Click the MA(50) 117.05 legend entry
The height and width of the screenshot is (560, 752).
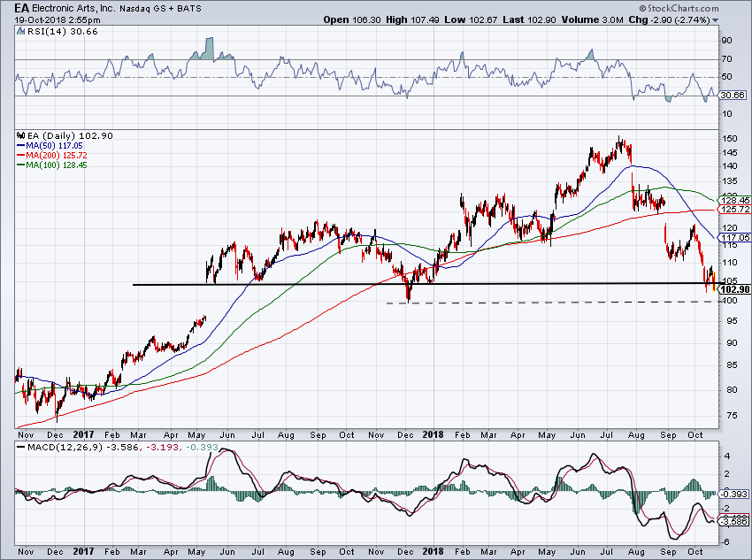(x=50, y=146)
